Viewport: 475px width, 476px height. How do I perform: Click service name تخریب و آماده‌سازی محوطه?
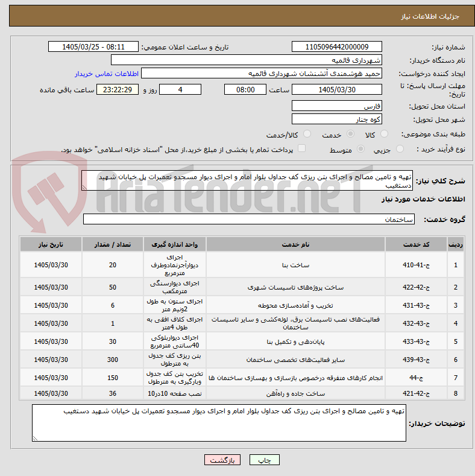(x=296, y=305)
